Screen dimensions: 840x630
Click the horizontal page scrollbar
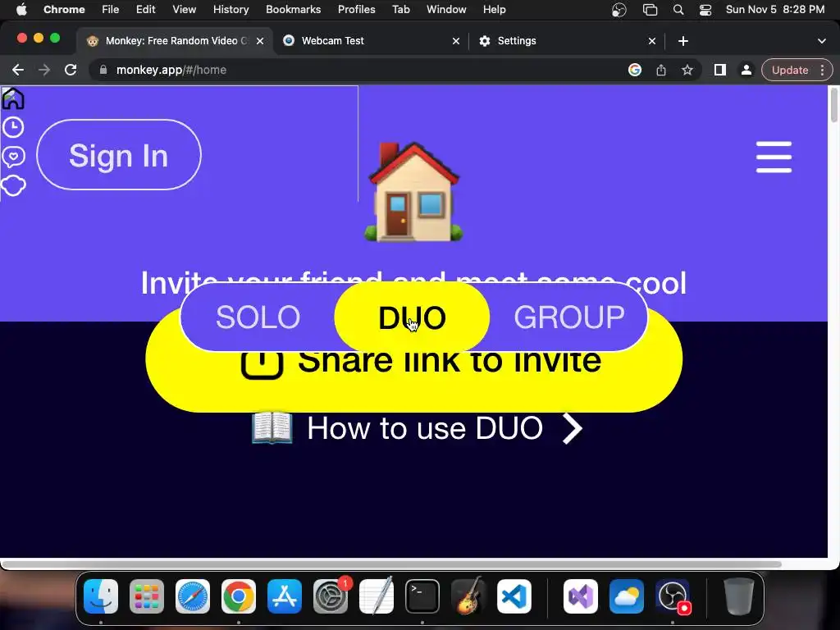392,564
